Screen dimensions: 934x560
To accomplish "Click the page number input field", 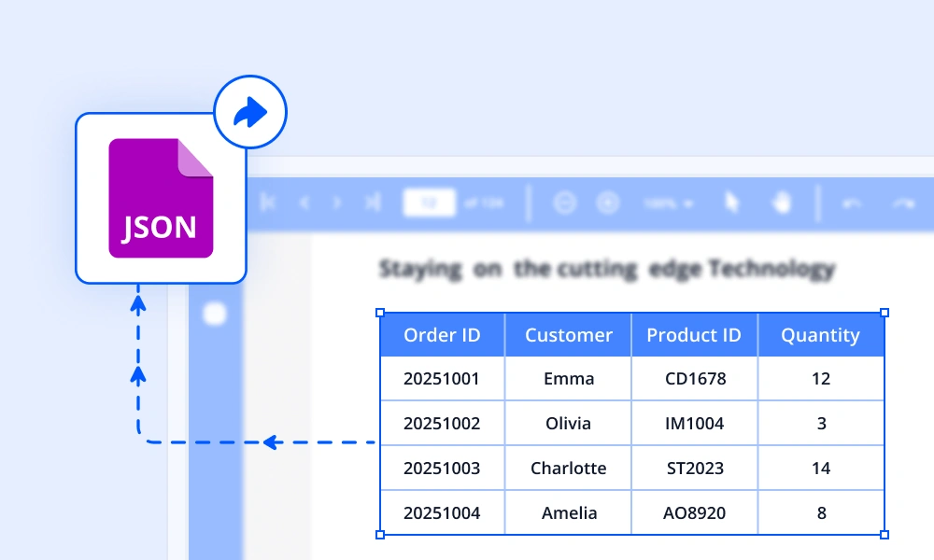I will (x=429, y=203).
